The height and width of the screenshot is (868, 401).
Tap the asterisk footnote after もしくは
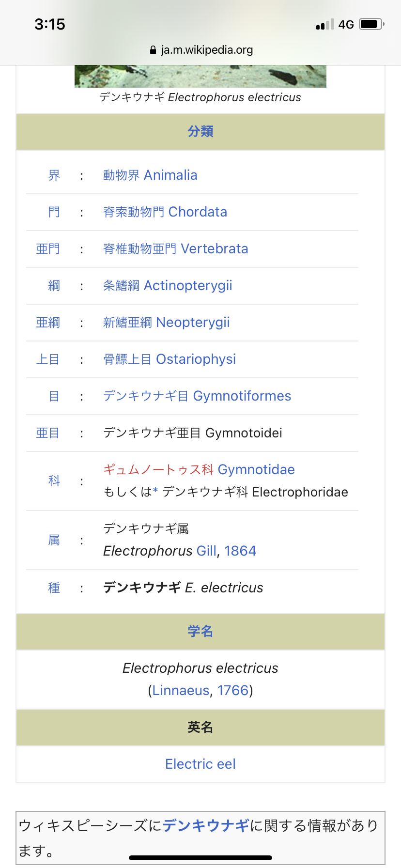click(155, 492)
